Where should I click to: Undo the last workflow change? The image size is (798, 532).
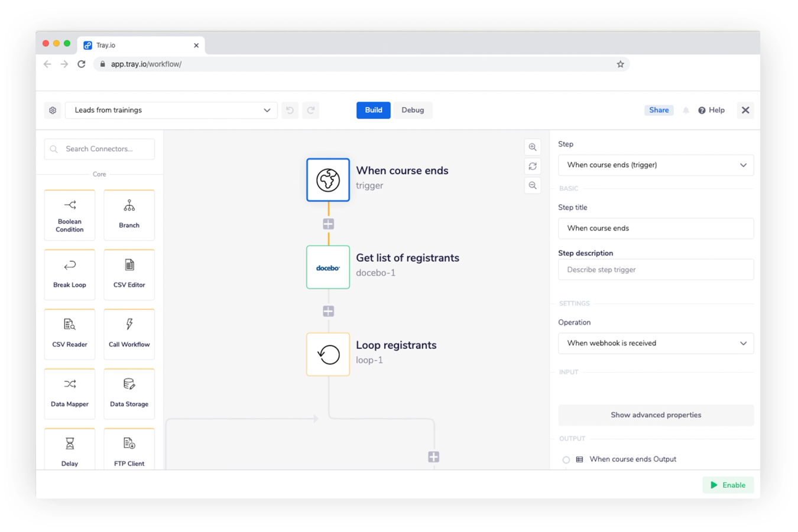click(x=290, y=111)
